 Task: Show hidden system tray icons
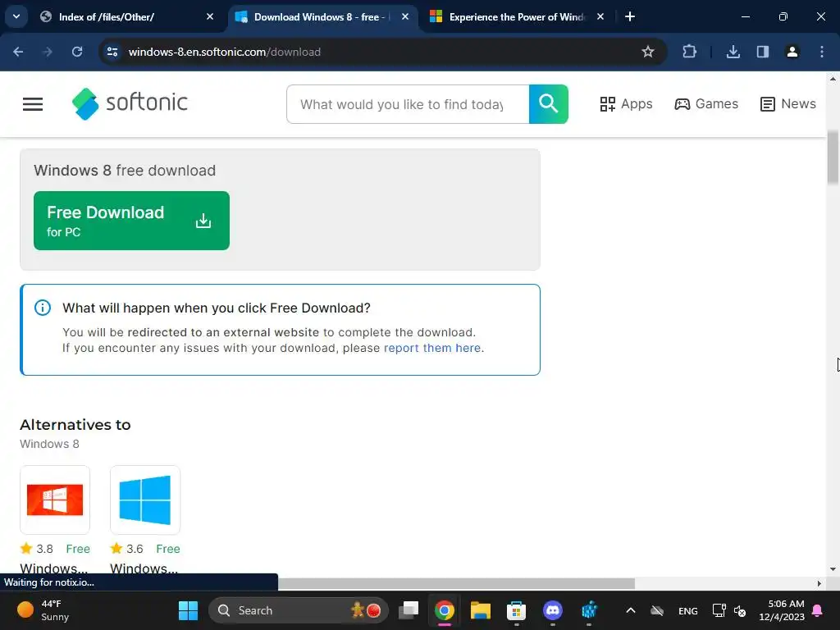point(631,610)
